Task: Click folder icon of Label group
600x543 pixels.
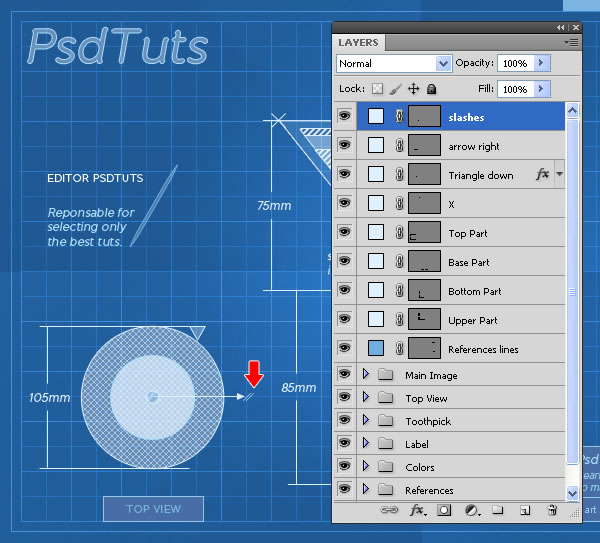Action: pos(385,443)
